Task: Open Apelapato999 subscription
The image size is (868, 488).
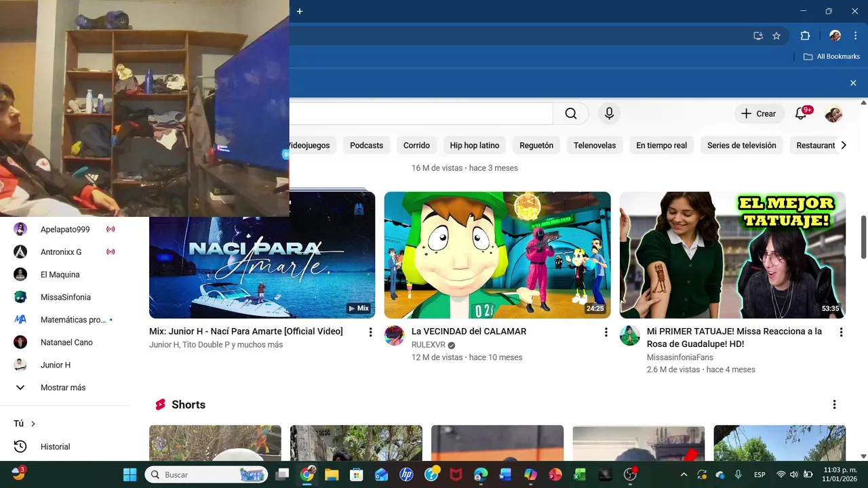Action: click(x=65, y=229)
